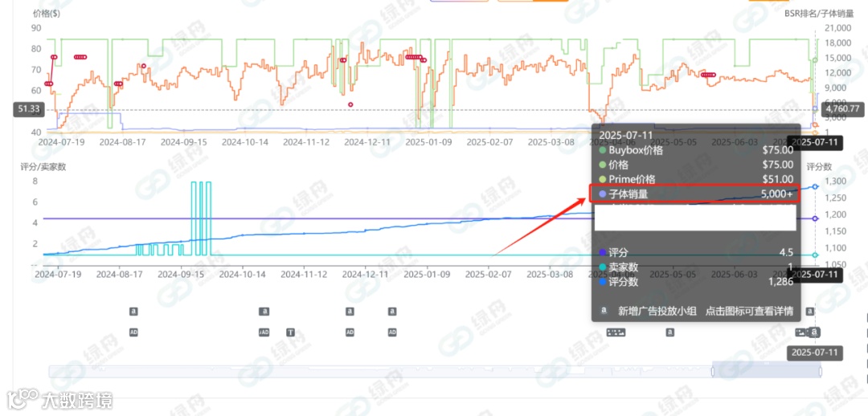Click teal seller-count endpoint circle
The height and width of the screenshot is (416, 868).
[x=815, y=255]
